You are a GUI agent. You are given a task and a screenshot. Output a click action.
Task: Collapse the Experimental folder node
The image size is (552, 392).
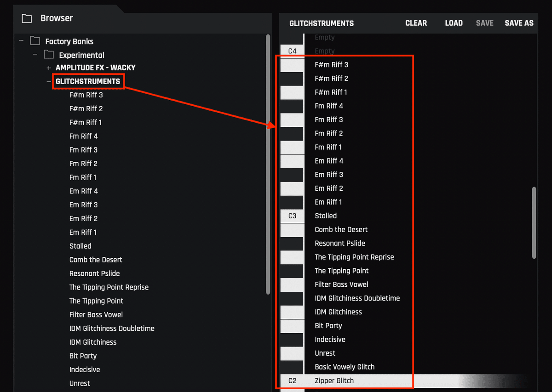[x=35, y=55]
